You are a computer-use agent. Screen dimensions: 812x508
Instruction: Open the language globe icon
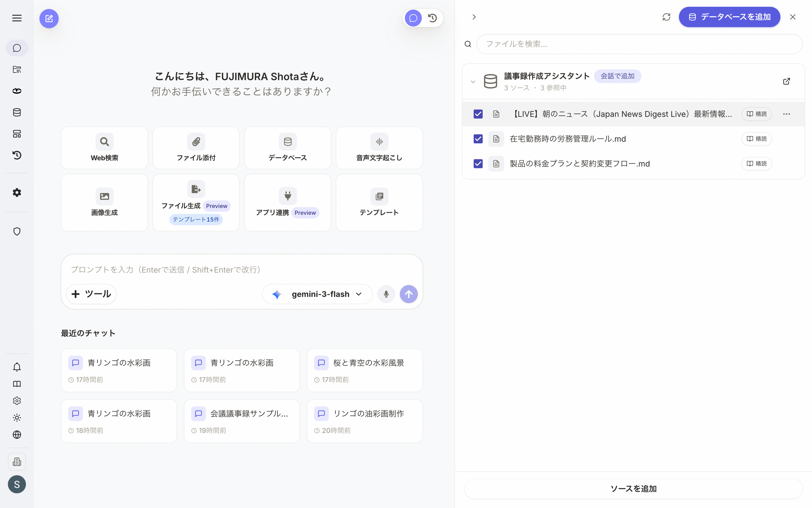click(x=17, y=435)
